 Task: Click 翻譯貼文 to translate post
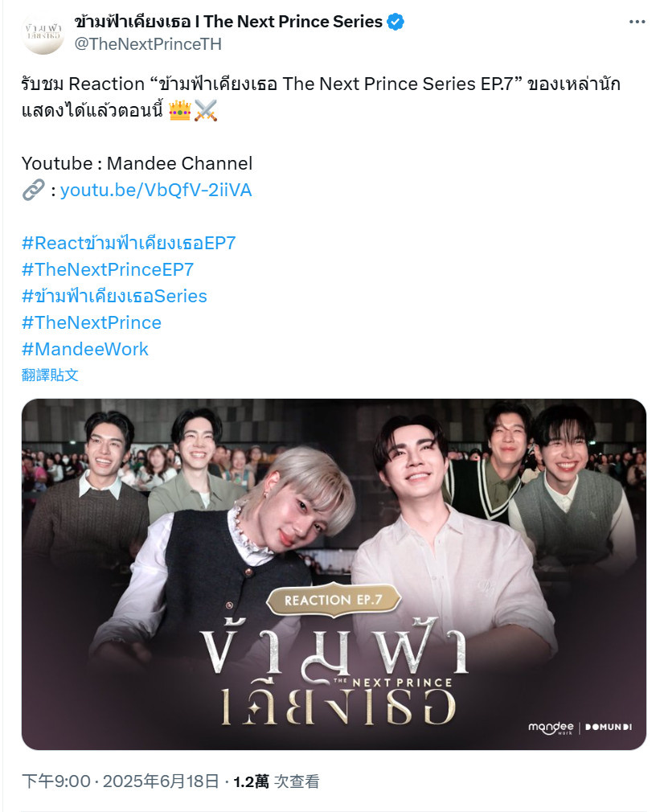tap(50, 375)
